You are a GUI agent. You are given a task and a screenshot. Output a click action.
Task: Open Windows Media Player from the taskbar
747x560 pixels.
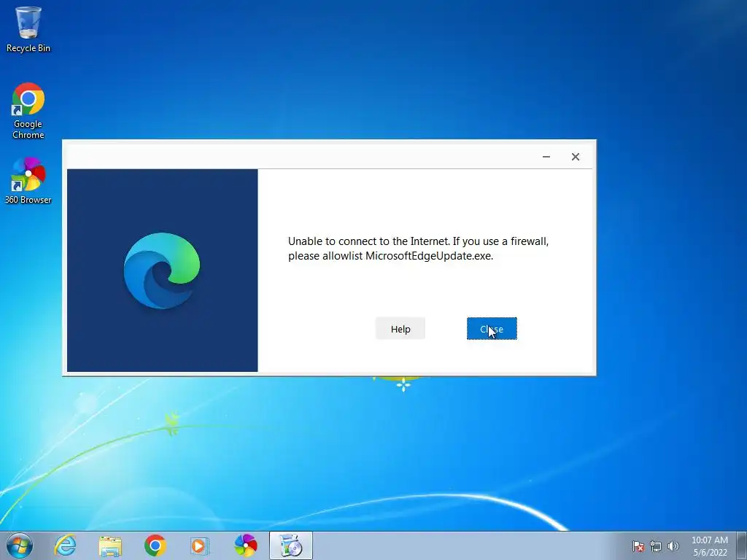pos(200,545)
